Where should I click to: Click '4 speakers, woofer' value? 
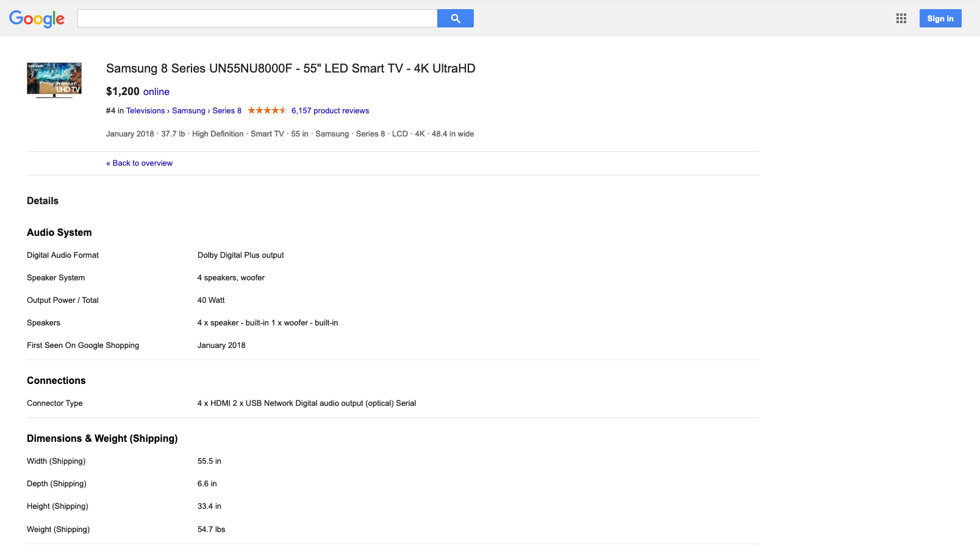pyautogui.click(x=231, y=277)
